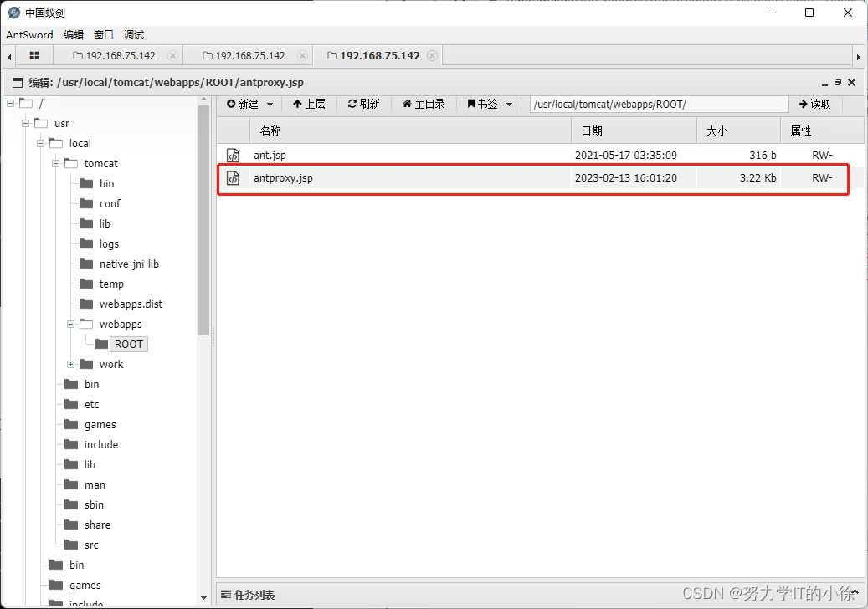Click the 读取 button

[815, 104]
